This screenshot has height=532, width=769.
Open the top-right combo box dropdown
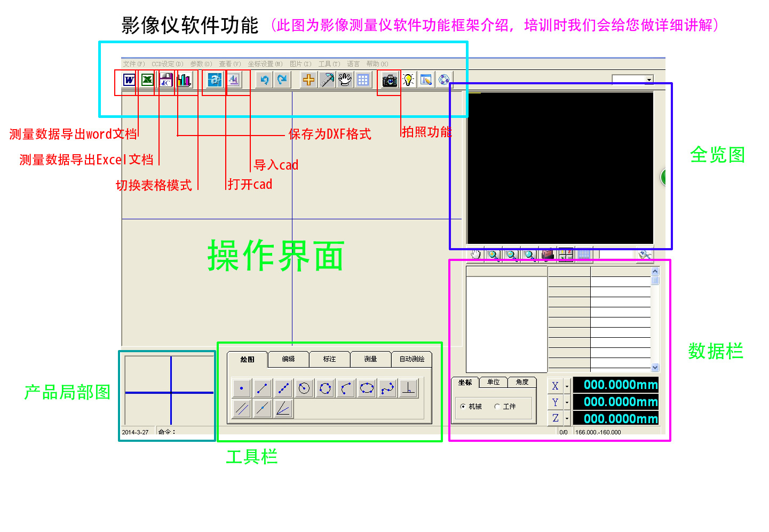point(649,80)
